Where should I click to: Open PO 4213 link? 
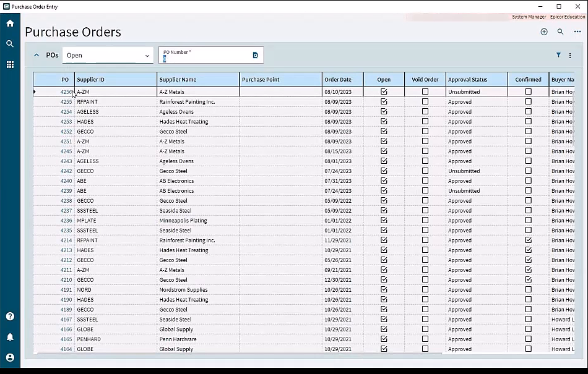click(x=66, y=250)
